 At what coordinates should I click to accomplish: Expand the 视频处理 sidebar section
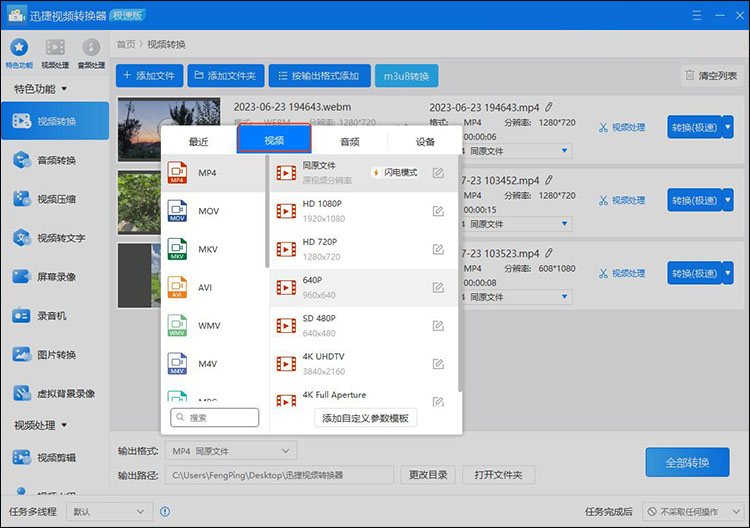(41, 425)
